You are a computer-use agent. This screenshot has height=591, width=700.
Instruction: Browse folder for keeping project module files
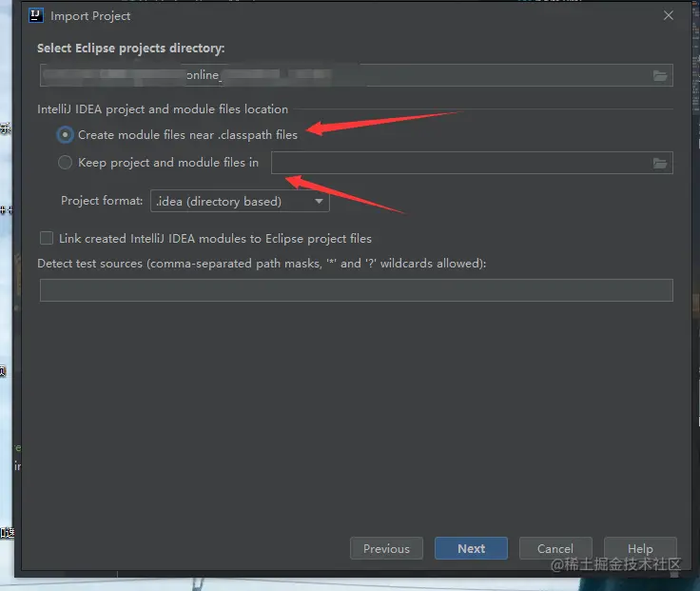[660, 163]
